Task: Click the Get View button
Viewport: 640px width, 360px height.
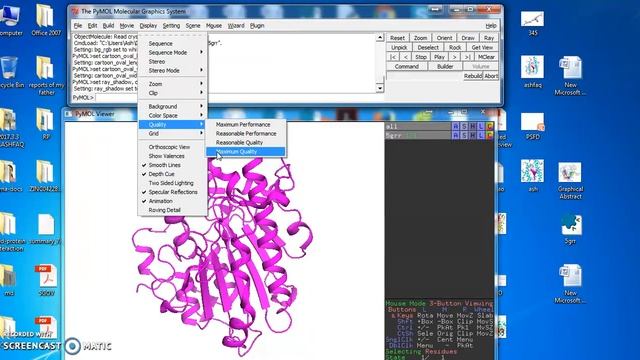Action: (x=482, y=47)
